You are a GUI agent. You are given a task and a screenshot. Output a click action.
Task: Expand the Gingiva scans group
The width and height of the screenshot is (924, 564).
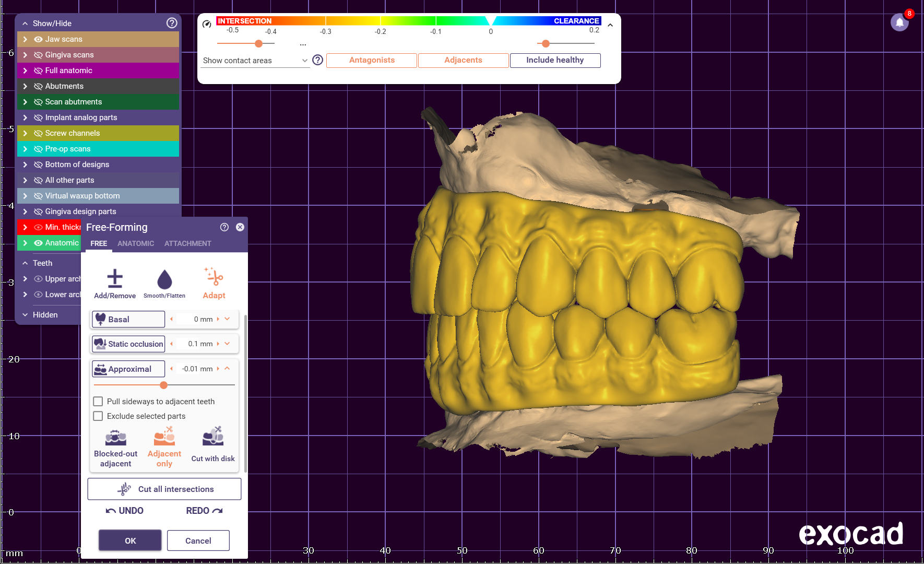point(25,55)
